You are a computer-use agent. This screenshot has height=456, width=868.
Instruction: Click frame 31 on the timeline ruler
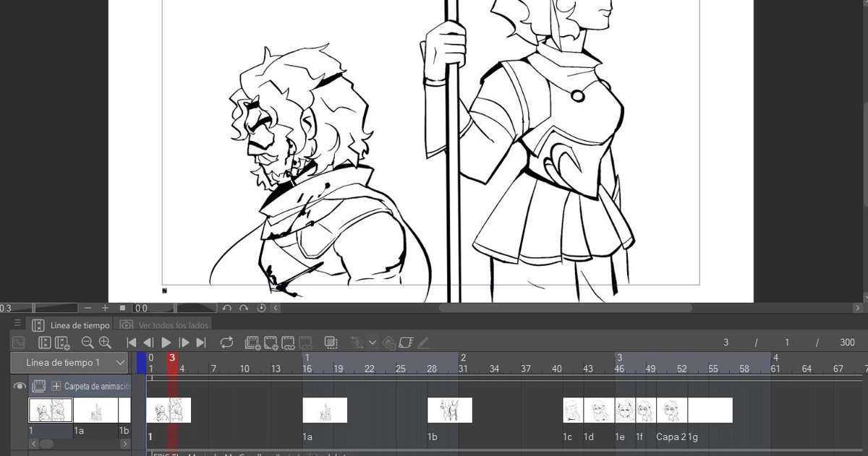tap(463, 369)
